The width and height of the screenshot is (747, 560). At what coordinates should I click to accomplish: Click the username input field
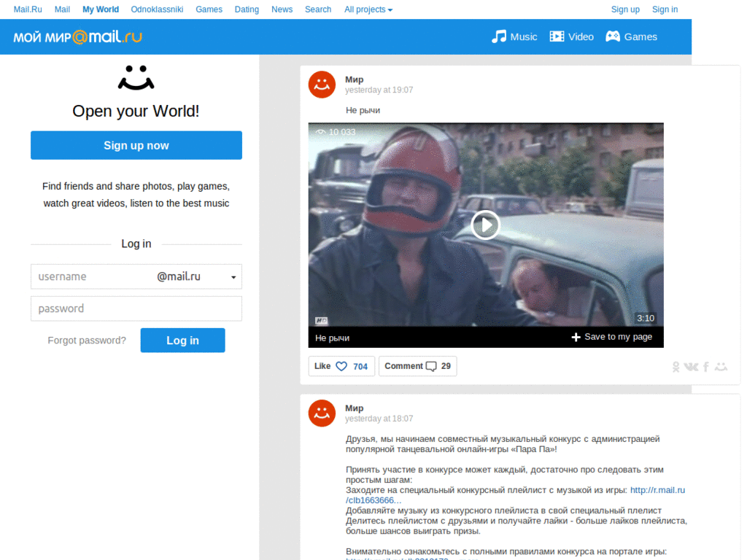tap(91, 277)
